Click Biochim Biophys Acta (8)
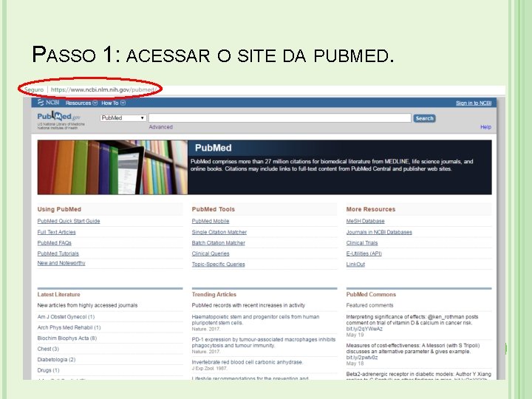This screenshot has width=532, height=399. point(66,338)
